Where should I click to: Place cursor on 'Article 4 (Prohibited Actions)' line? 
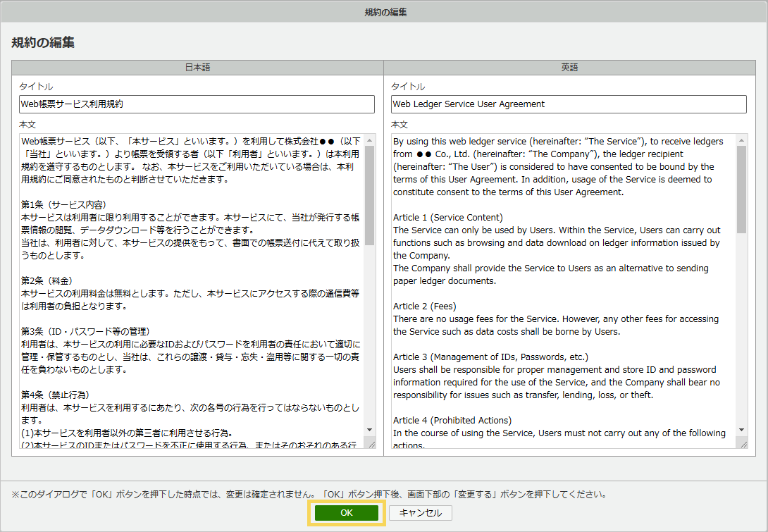coord(452,421)
